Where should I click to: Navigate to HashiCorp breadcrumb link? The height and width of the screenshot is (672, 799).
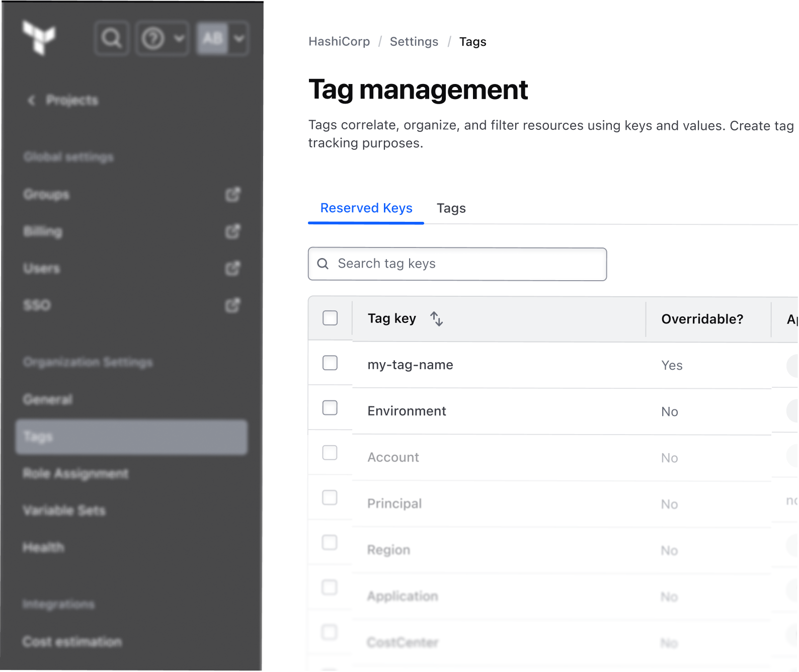click(x=339, y=42)
